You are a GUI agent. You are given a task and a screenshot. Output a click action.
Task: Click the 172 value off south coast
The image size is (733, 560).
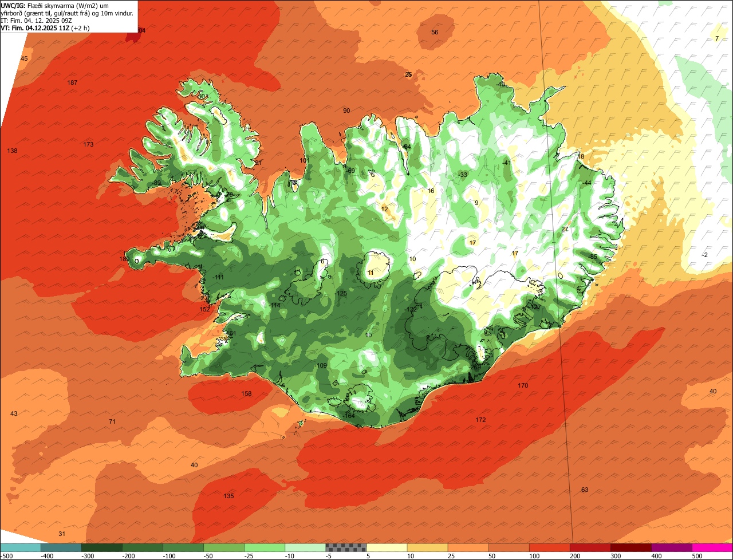click(480, 420)
